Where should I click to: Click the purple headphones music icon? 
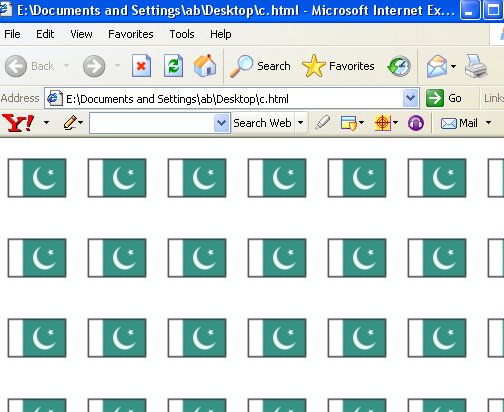416,123
